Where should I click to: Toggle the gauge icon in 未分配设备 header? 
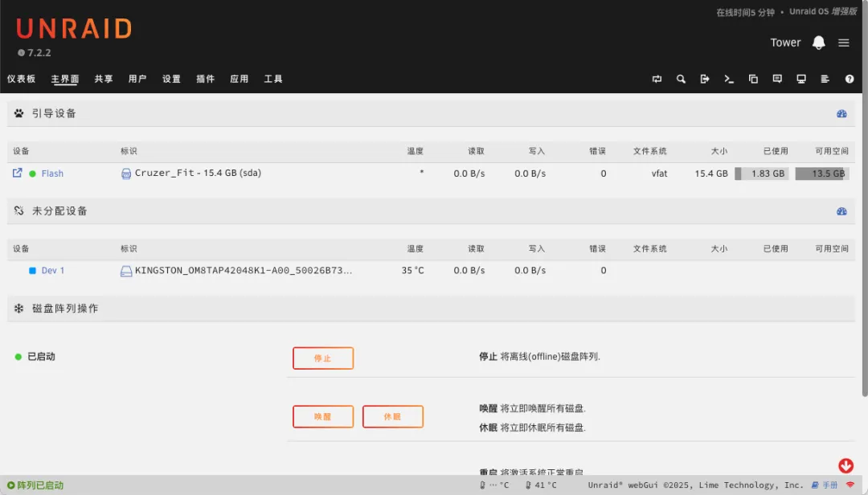pyautogui.click(x=841, y=211)
